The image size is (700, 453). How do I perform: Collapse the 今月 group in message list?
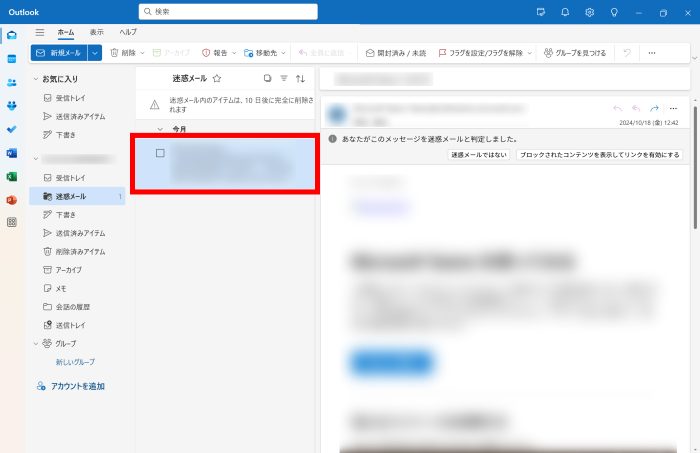160,130
